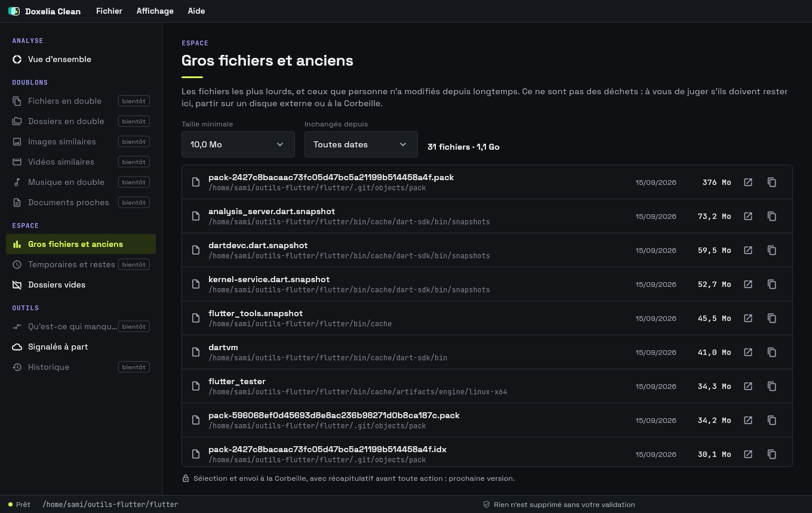Click the 376 Mo size value

(x=716, y=183)
